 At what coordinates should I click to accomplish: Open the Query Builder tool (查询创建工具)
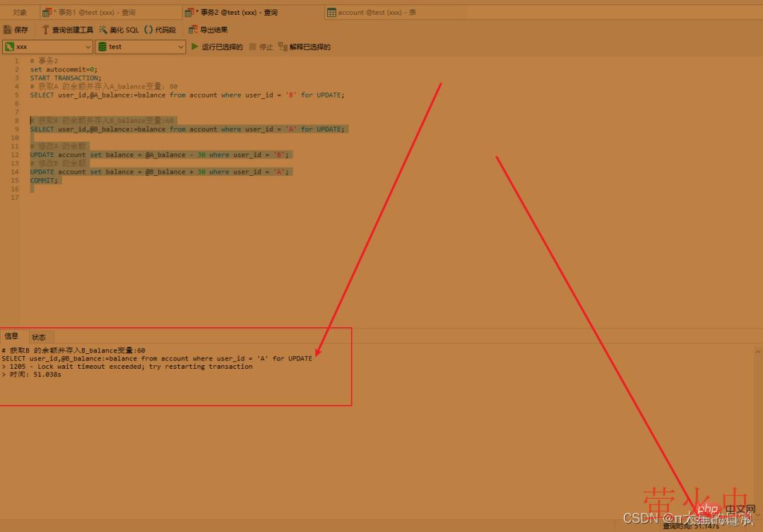[46, 30]
